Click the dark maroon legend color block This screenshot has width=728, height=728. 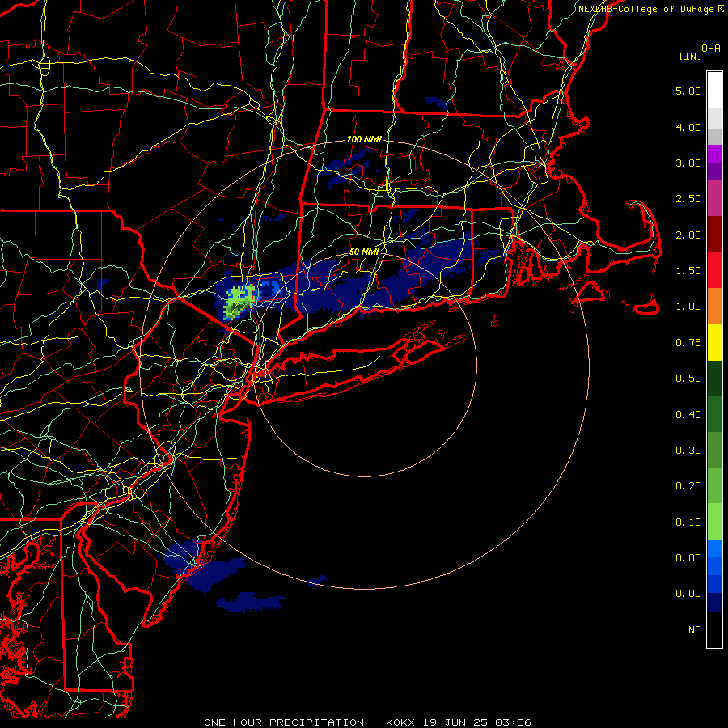coord(714,235)
